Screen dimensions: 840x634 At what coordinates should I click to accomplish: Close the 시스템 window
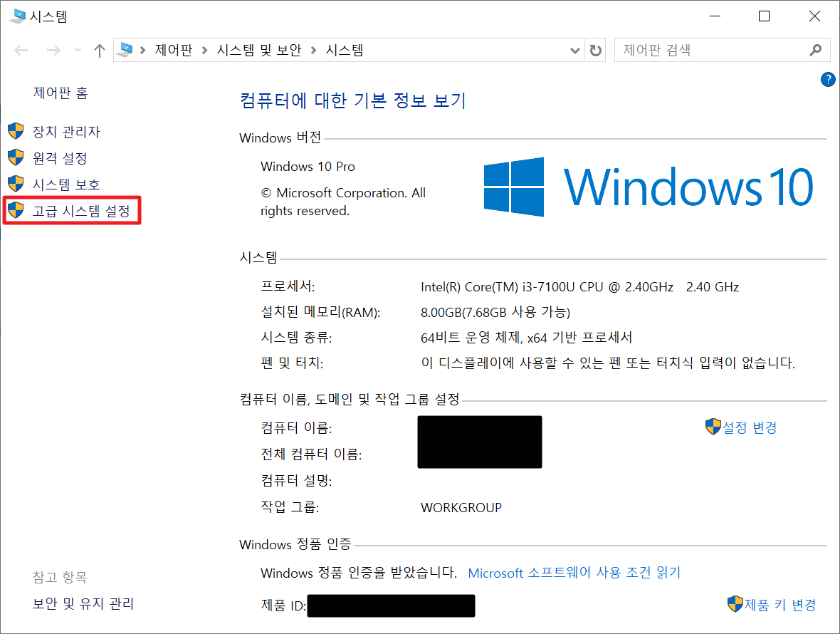[x=814, y=16]
